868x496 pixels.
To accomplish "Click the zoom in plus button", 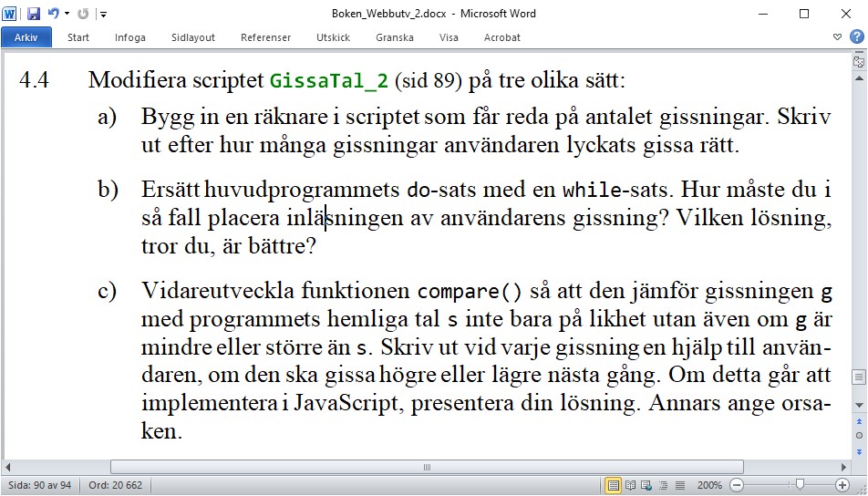I will [842, 485].
